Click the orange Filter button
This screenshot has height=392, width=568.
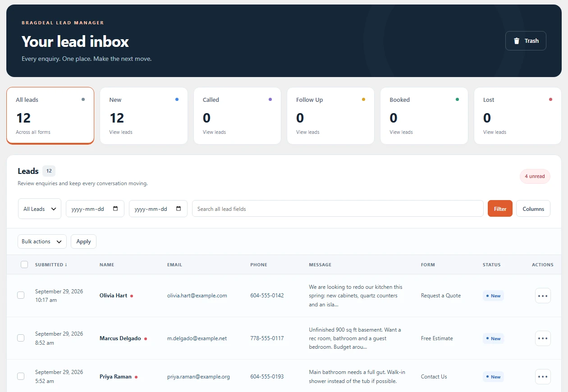pos(500,209)
